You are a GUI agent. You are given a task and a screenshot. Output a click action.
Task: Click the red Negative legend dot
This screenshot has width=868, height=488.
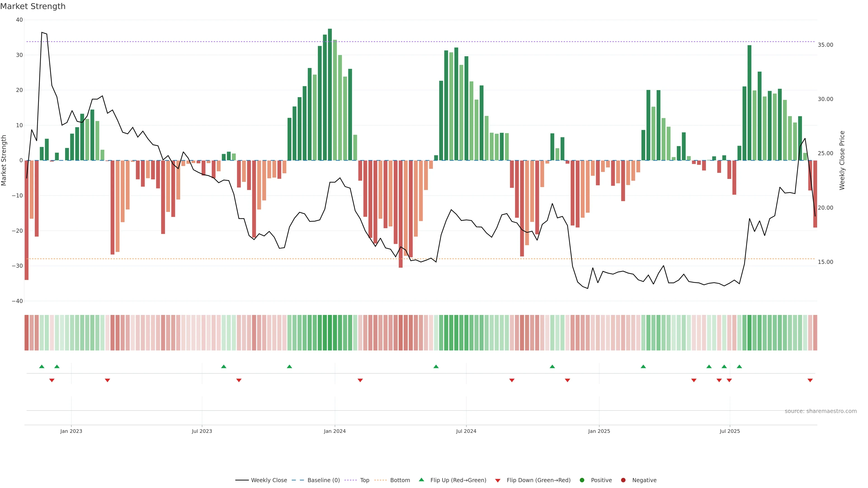coord(623,480)
